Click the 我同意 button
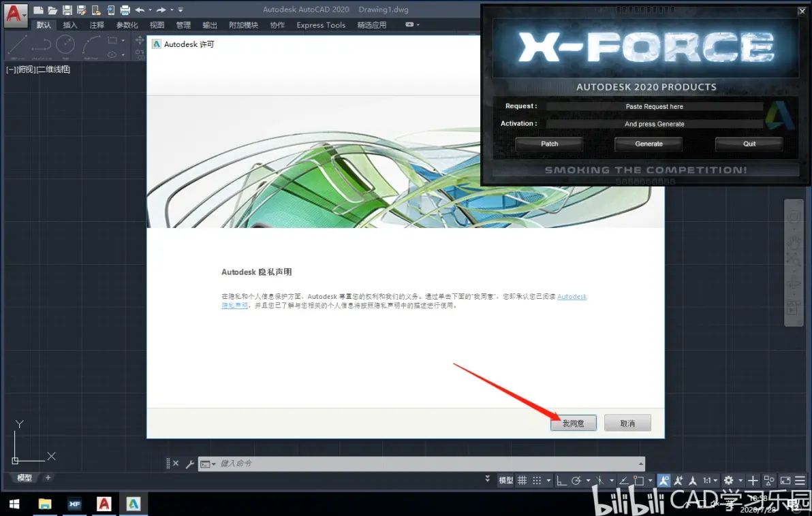Screen dimensions: 812x516 [574, 423]
